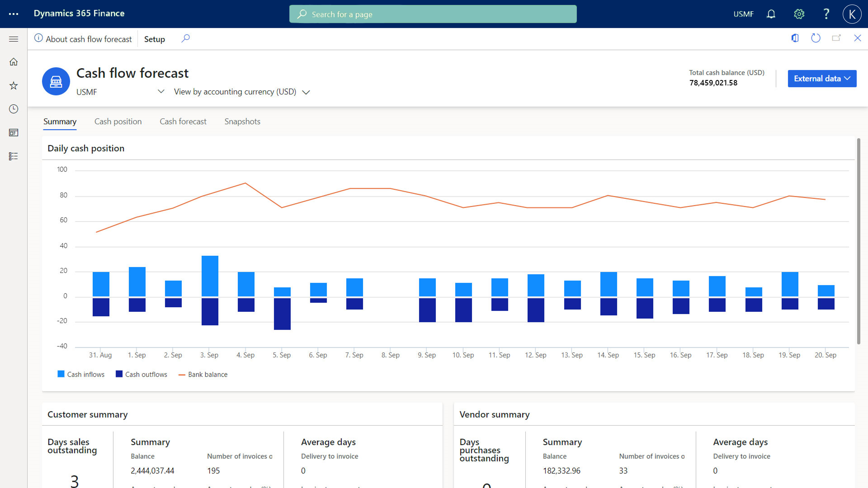This screenshot has height=488, width=868.
Task: Click the vertical scrollbar of the workspace
Action: [x=859, y=241]
